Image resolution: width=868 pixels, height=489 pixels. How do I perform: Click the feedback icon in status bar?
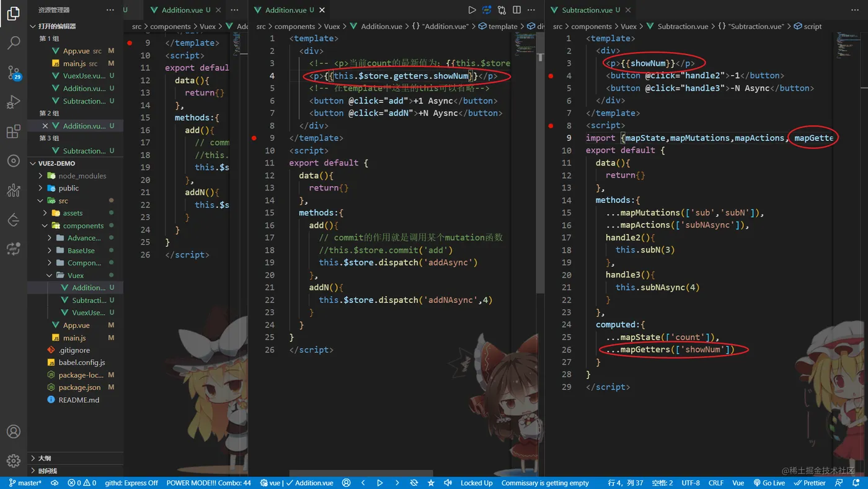[839, 483]
